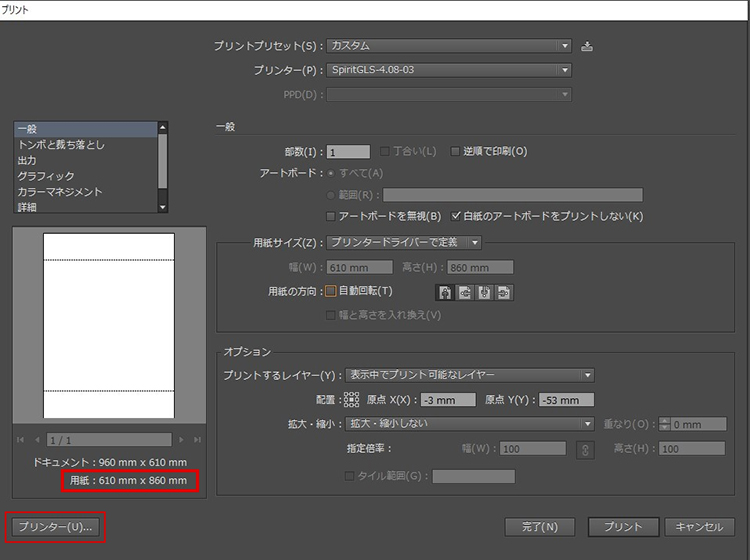Go to the first preview page
This screenshot has width=750, height=560.
pos(20,439)
